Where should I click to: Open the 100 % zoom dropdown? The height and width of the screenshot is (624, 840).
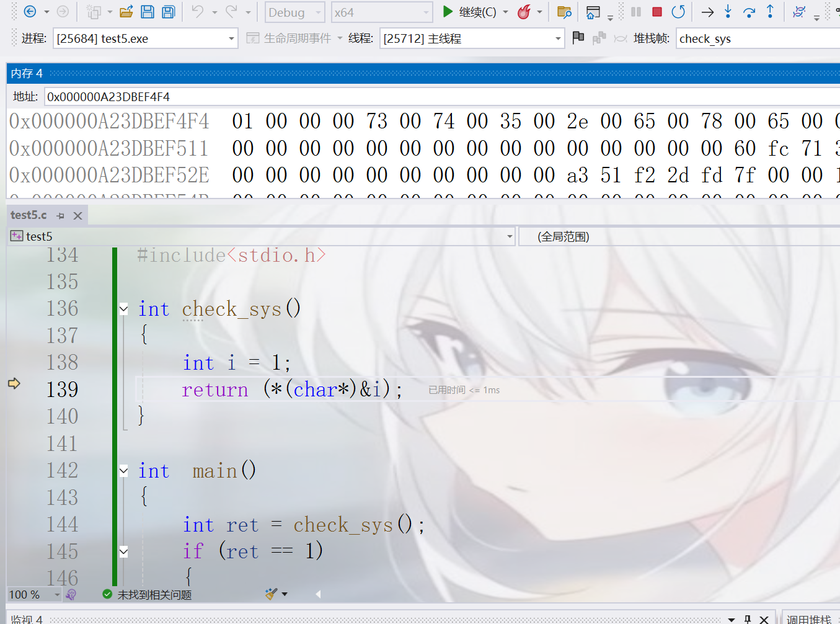pyautogui.click(x=57, y=595)
